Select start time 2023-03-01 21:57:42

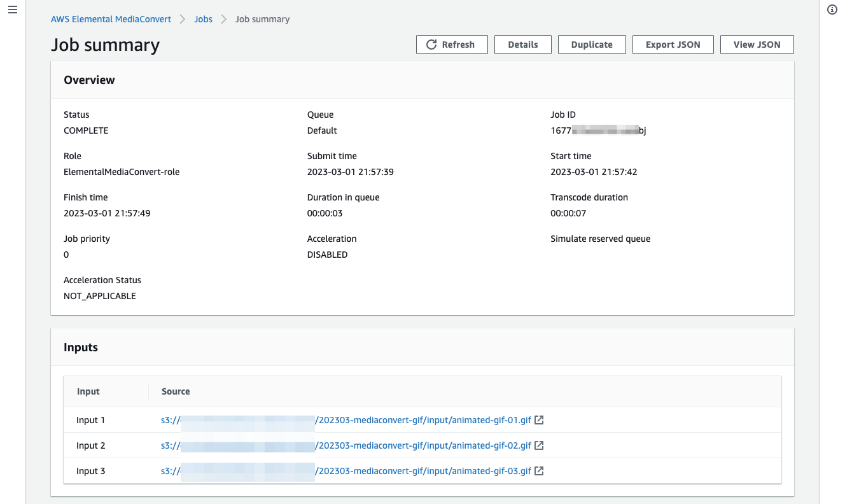pyautogui.click(x=594, y=172)
